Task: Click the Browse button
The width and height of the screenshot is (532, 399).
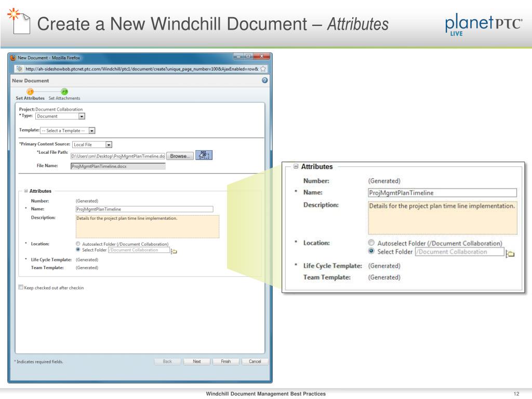Action: coord(180,156)
